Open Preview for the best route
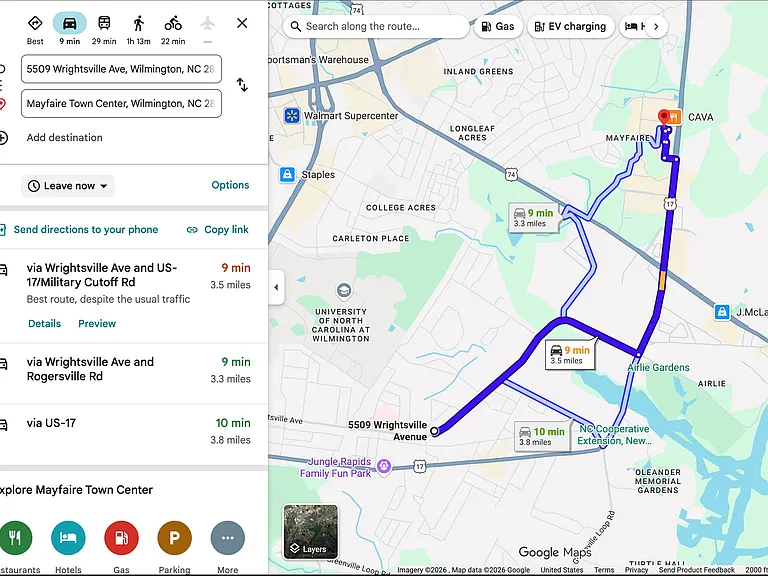Viewport: 768px width, 576px height. tap(97, 324)
